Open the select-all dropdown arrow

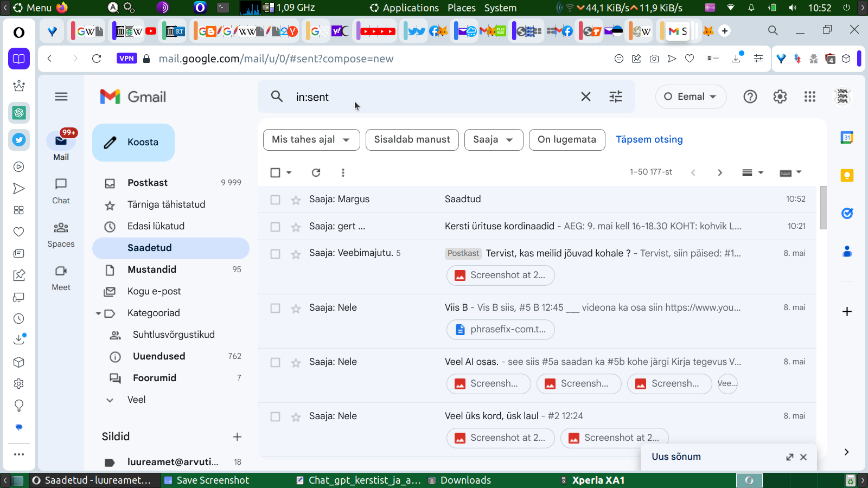coord(289,172)
